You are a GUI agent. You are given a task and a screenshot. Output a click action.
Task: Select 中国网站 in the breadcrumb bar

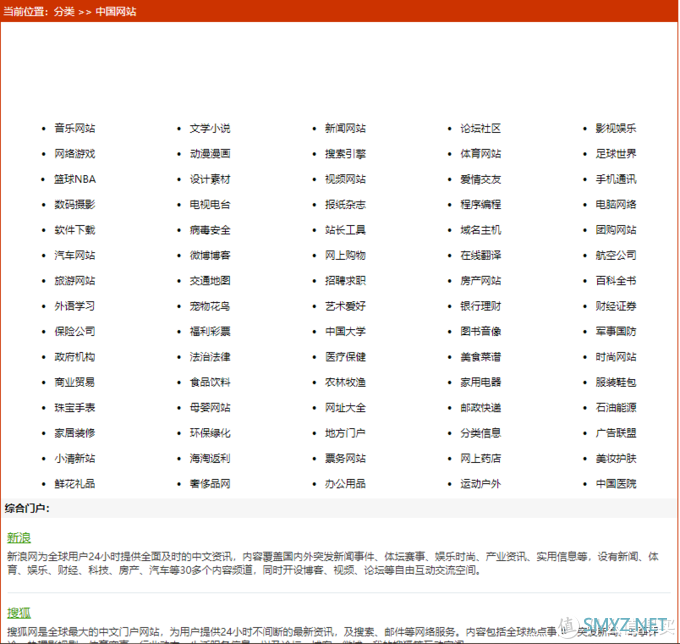point(116,12)
